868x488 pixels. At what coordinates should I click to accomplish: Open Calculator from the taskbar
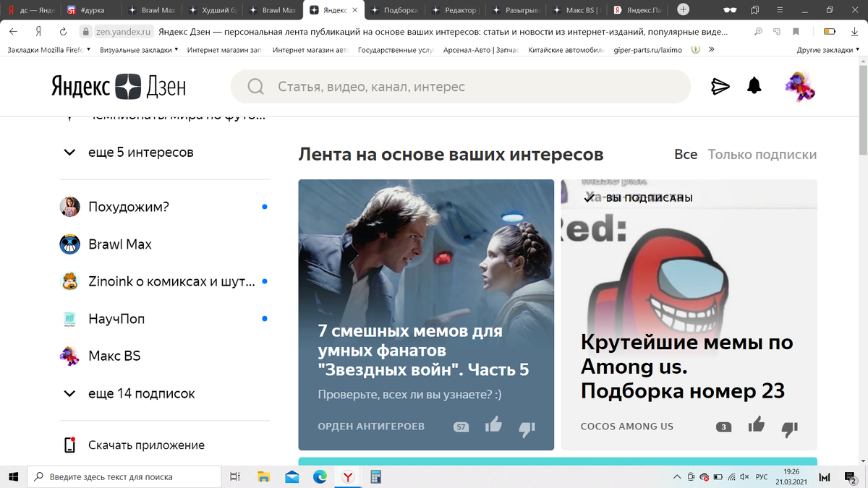tap(375, 476)
